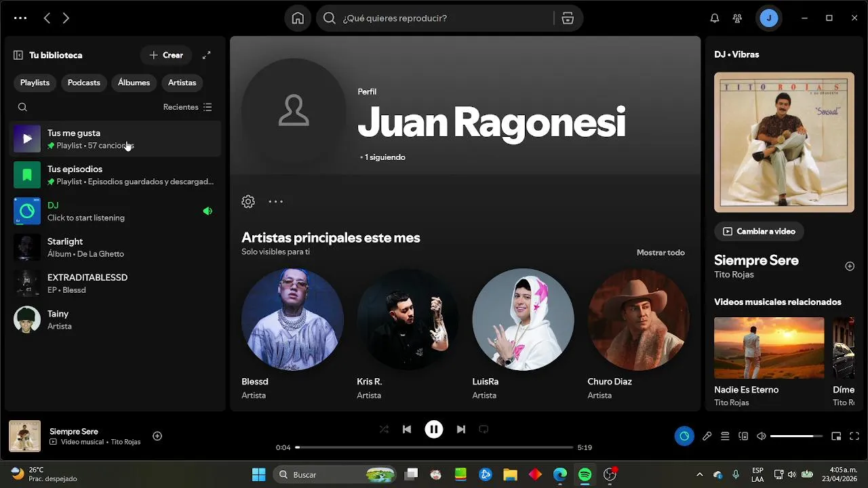Adjust the volume slider

click(x=796, y=436)
